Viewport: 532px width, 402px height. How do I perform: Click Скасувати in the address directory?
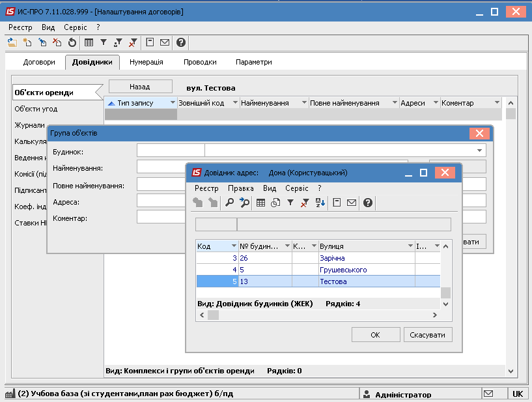(x=428, y=335)
